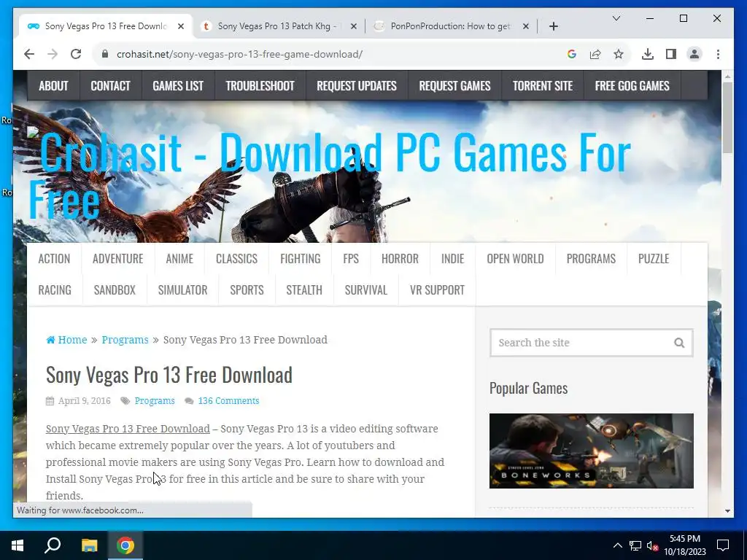
Task: Select the VR SUPPORT category
Action: tap(438, 290)
